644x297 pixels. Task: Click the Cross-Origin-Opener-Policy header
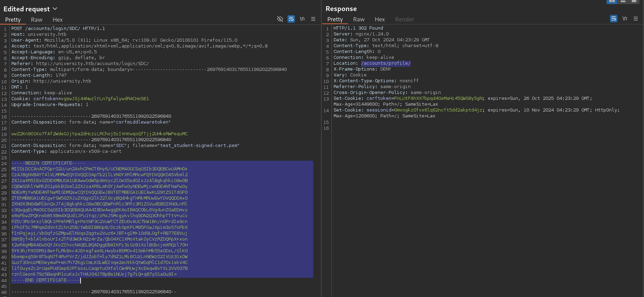point(387,93)
